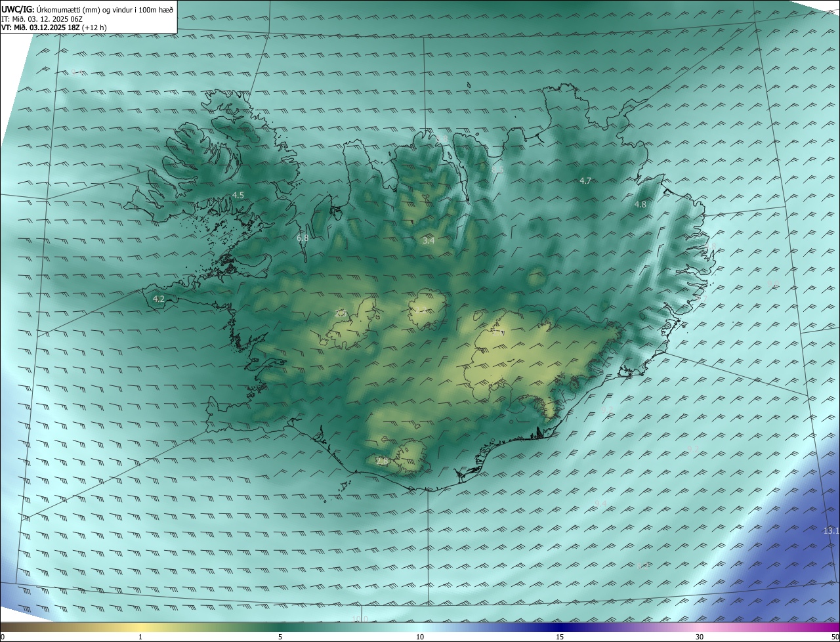Click the 3.4 value in north Iceland

(x=429, y=241)
